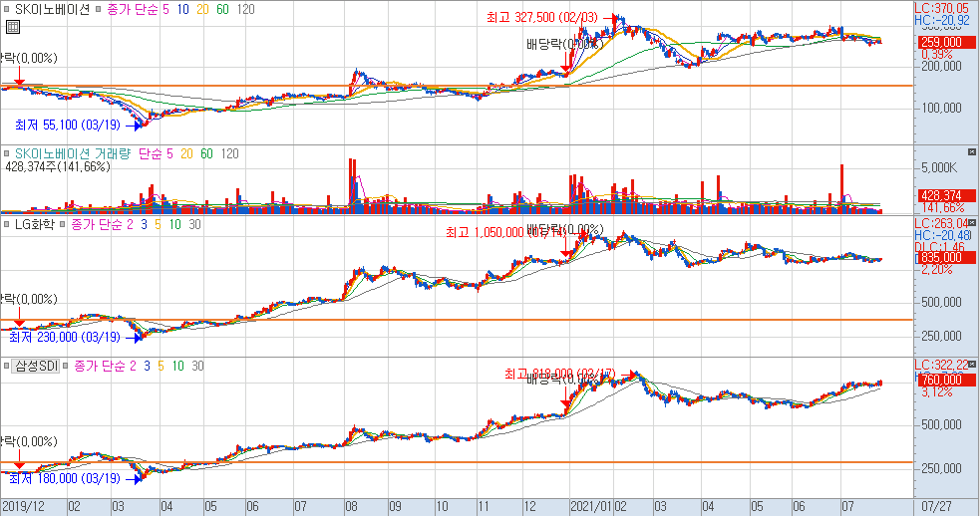This screenshot has width=980, height=516.
Task: Click the 최저 55,100 (03/19) label
Action: [68, 126]
